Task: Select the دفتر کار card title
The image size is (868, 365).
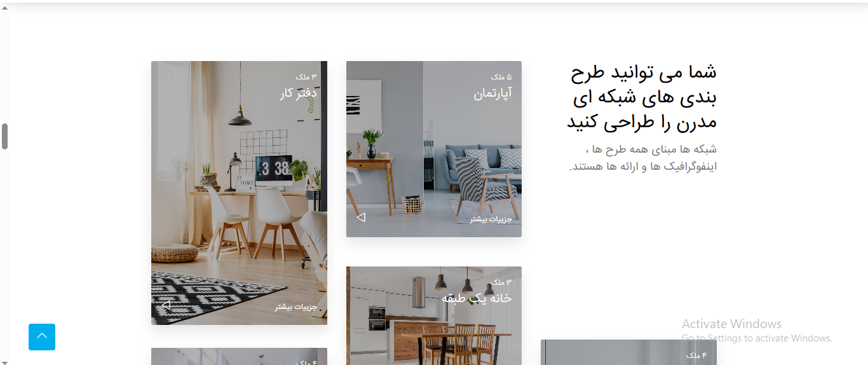Action: (x=298, y=93)
